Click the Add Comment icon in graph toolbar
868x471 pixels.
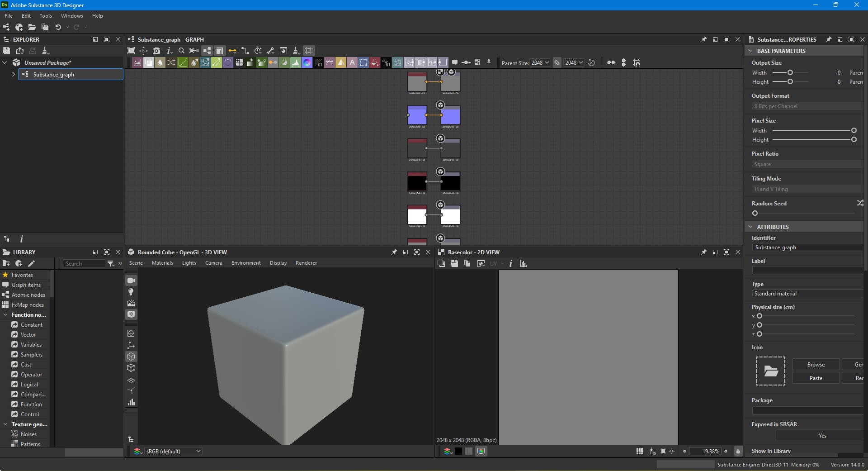[x=455, y=63]
